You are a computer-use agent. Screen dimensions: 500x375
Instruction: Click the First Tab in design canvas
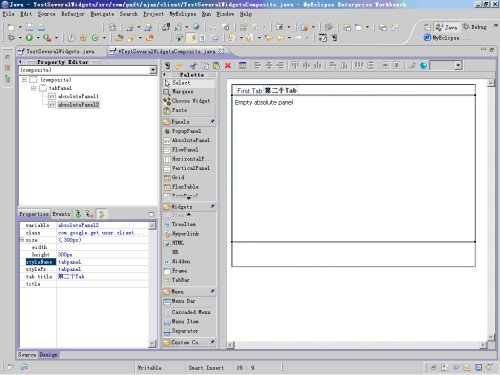249,90
